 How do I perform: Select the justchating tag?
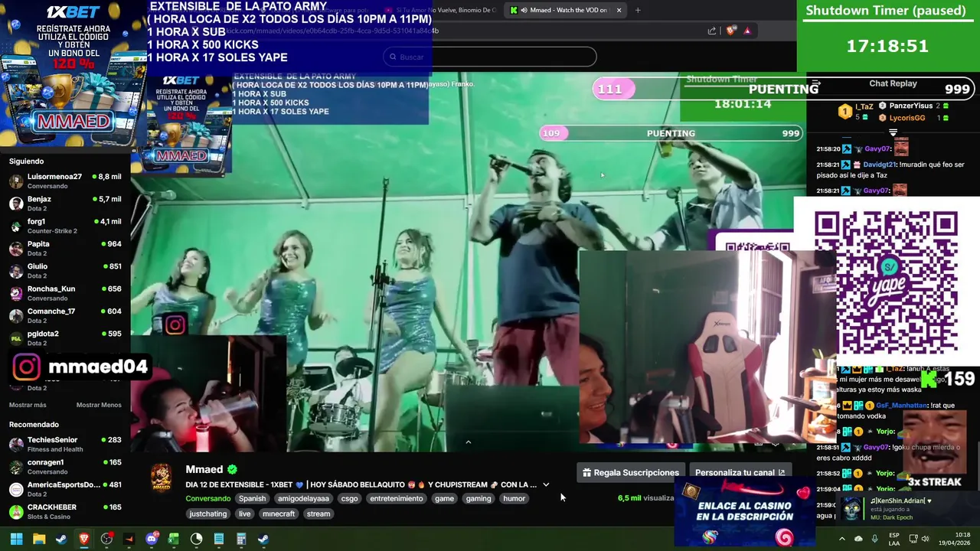pyautogui.click(x=208, y=514)
